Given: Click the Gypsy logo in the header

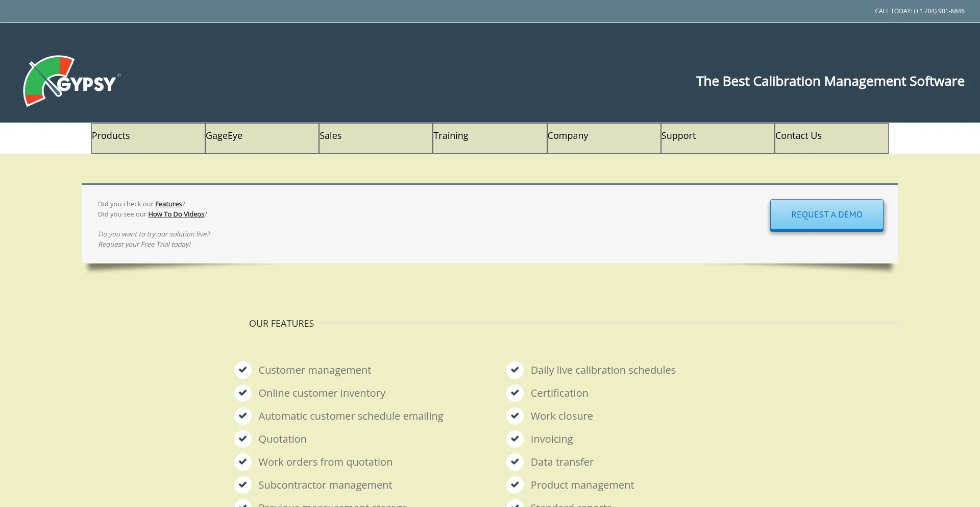Looking at the screenshot, I should pos(71,81).
